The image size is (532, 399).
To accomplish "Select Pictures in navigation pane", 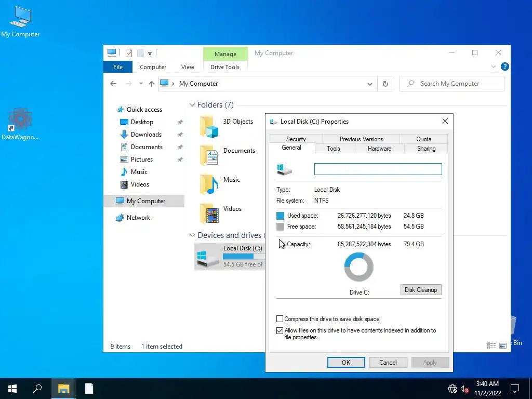I will (141, 159).
